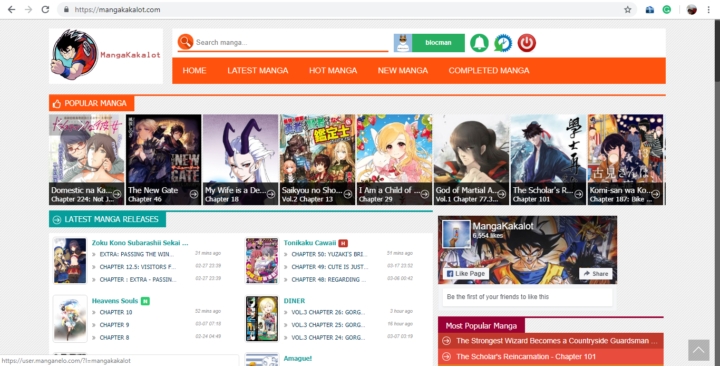720x366 pixels.
Task: Click the browser back arrow
Action: (11, 9)
